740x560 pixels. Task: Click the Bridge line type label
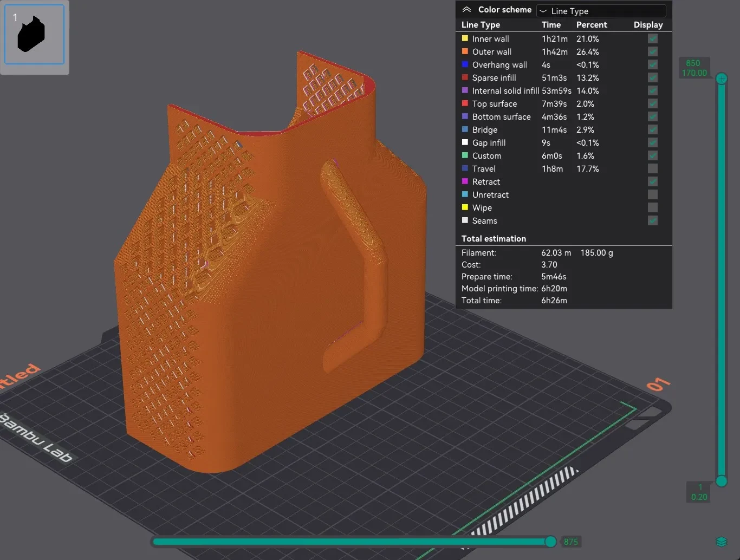coord(485,130)
